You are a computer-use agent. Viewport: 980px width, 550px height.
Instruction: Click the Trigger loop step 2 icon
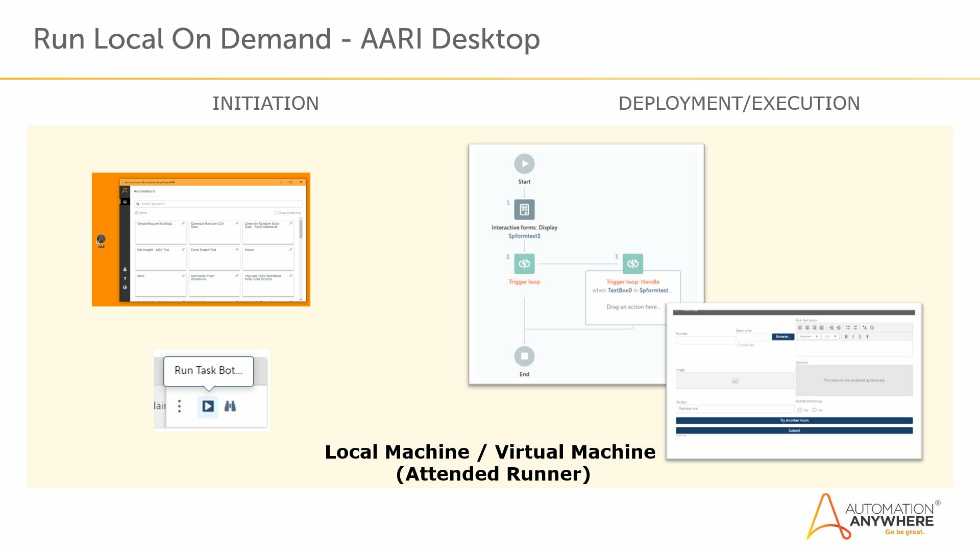(x=524, y=264)
